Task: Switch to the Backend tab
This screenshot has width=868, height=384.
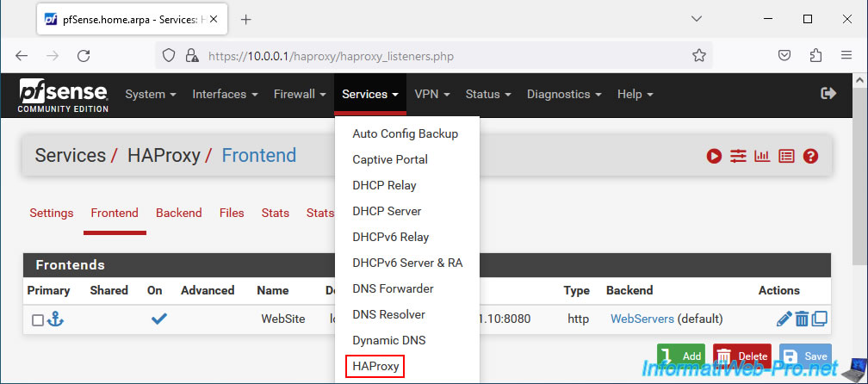Action: click(179, 213)
